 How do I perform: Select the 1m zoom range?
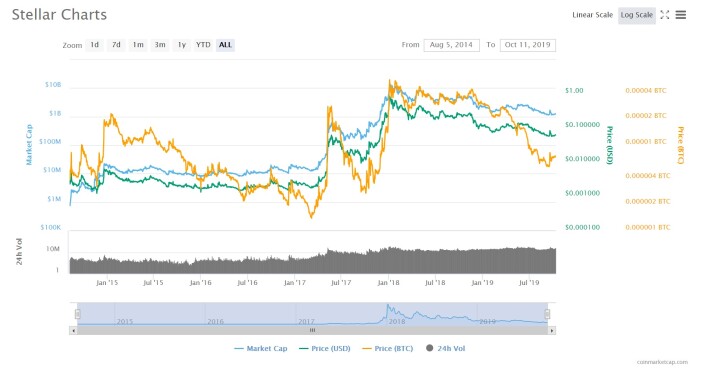tap(138, 45)
